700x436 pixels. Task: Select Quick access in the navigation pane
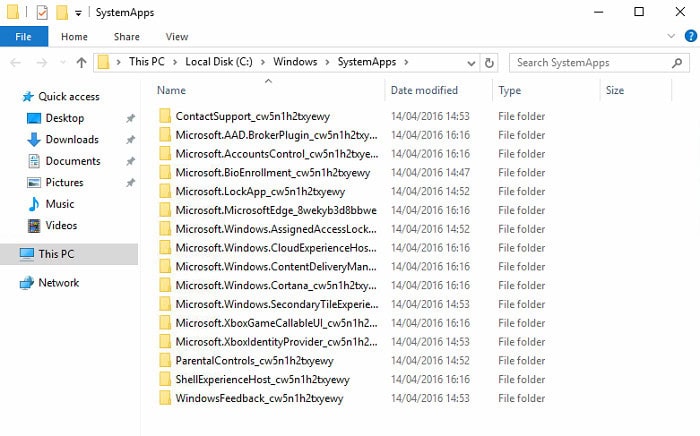(69, 96)
